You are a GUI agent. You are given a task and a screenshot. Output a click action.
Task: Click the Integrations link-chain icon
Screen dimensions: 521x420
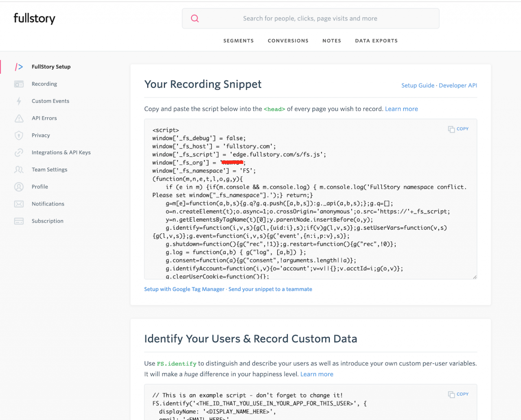[19, 152]
